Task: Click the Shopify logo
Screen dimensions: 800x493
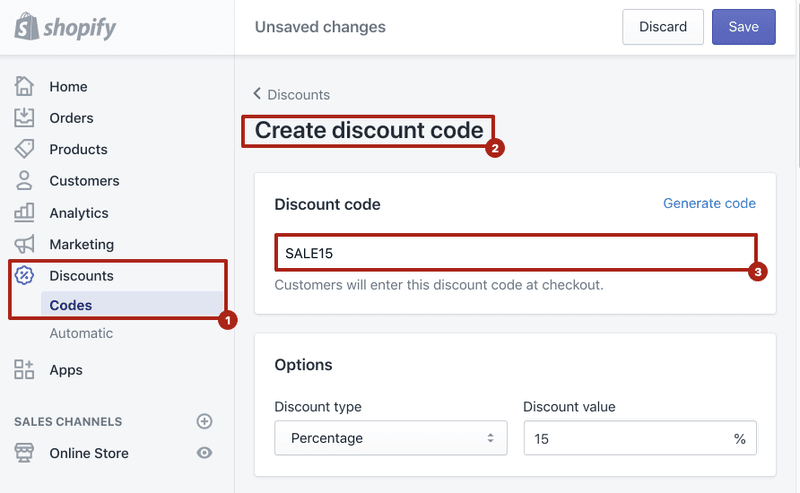Action: [65, 27]
